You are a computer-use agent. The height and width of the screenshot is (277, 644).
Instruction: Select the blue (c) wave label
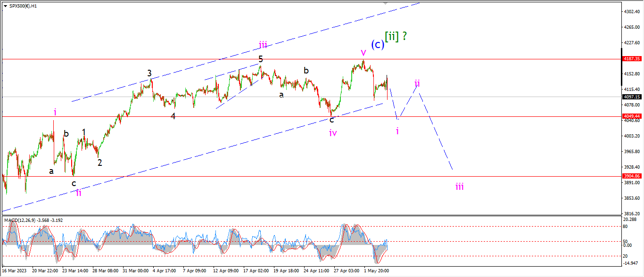[x=377, y=44]
